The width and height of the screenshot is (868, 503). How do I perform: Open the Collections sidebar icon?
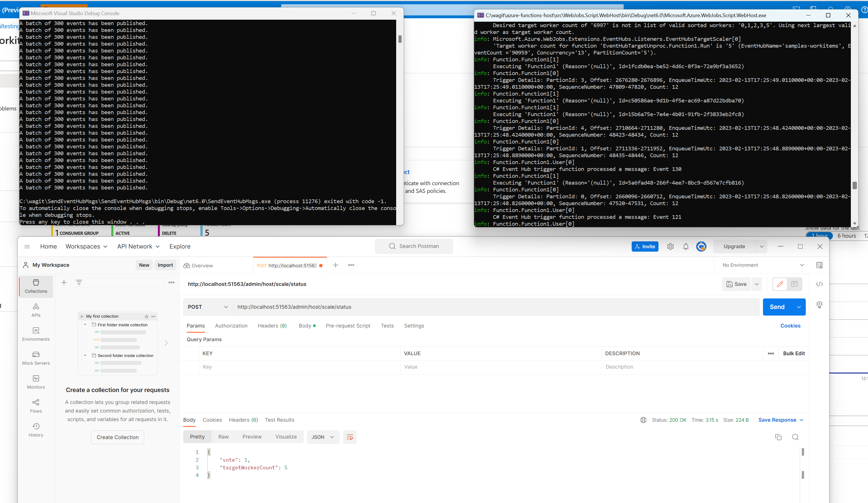36,286
